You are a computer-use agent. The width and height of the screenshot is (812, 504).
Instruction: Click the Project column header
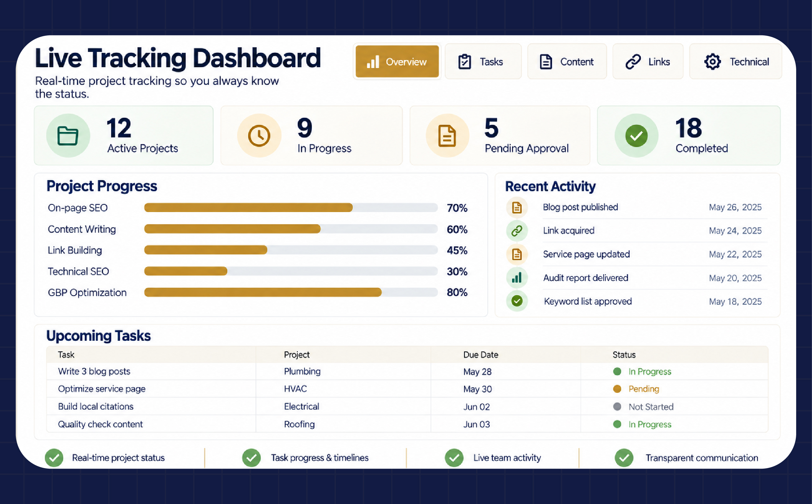pyautogui.click(x=297, y=355)
